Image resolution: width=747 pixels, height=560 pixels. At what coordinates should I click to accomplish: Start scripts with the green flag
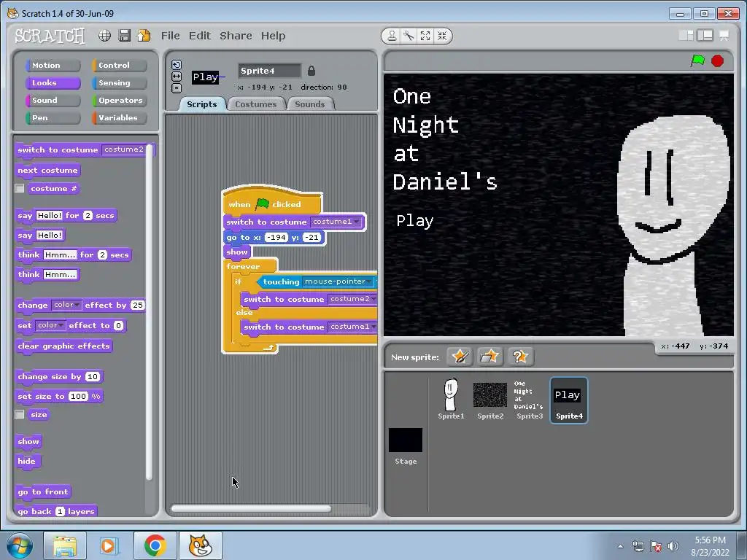pos(698,61)
